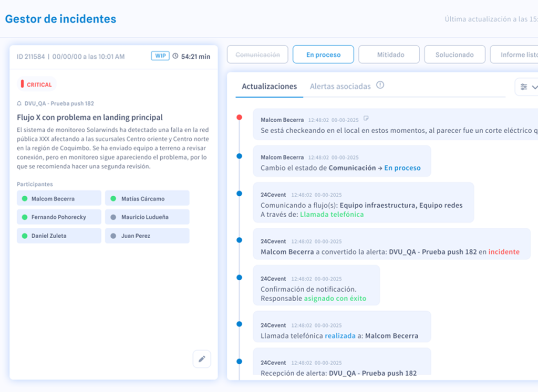This screenshot has height=392, width=538.
Task: Click the info icon beside Alertas asociadas
Action: pyautogui.click(x=380, y=85)
